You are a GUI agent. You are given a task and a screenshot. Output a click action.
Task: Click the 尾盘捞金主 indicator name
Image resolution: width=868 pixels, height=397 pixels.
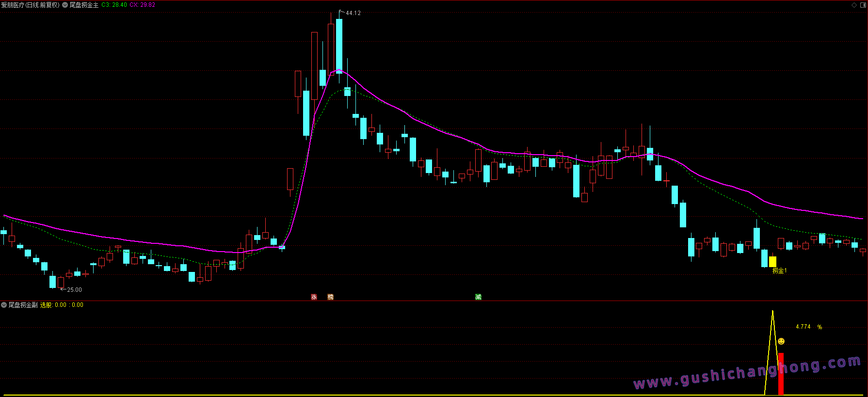[84, 5]
